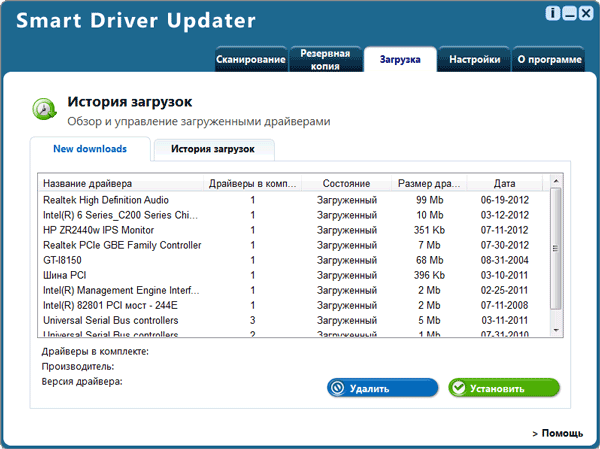The image size is (600, 449).
Task: Sort by Название драйвера column header
Action: 120,184
